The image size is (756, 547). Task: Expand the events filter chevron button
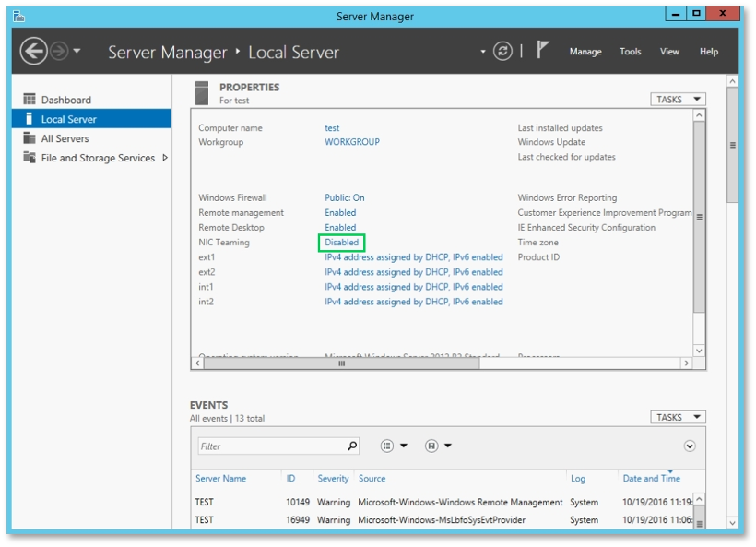(x=690, y=446)
